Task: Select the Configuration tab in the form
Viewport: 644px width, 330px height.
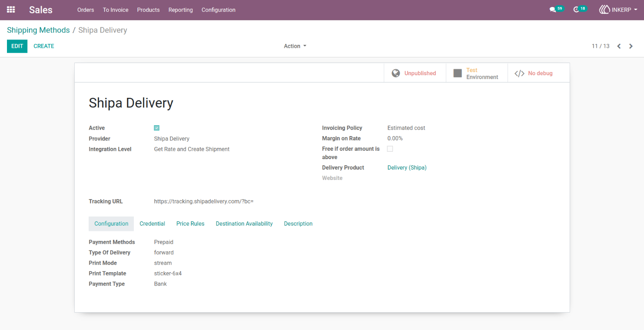Action: tap(111, 223)
